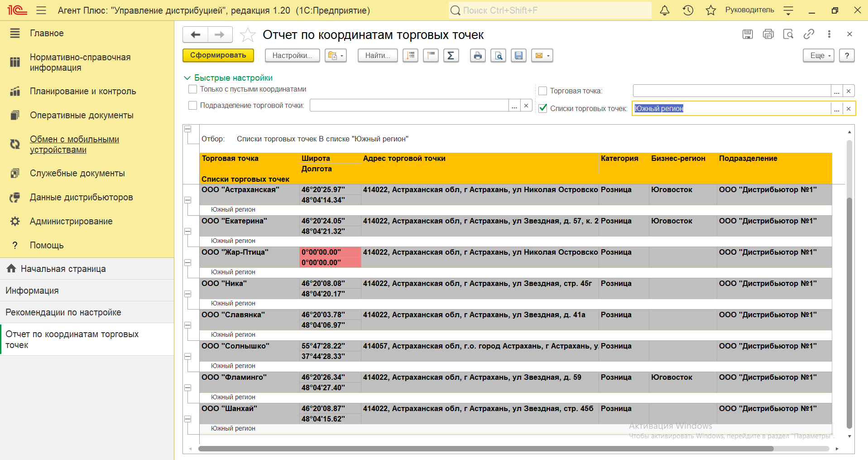Collapse all groups in report
This screenshot has width=868, height=460.
[431, 55]
